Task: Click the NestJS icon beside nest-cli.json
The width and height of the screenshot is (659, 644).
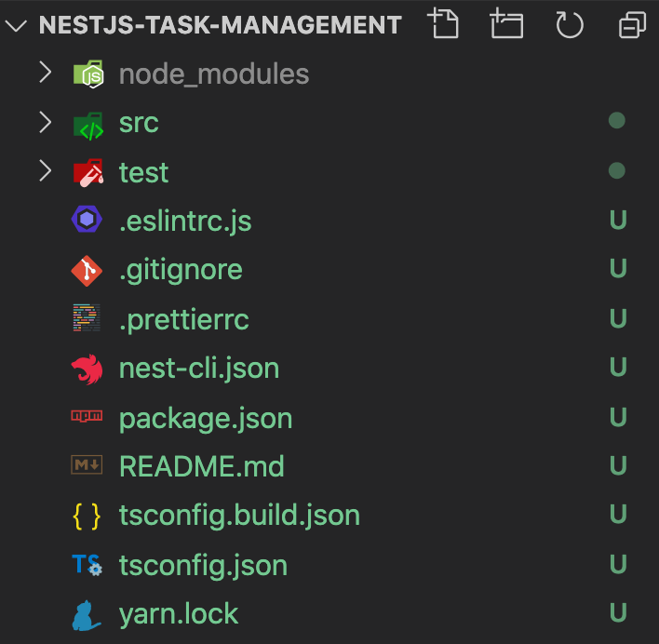Action: pyautogui.click(x=87, y=369)
